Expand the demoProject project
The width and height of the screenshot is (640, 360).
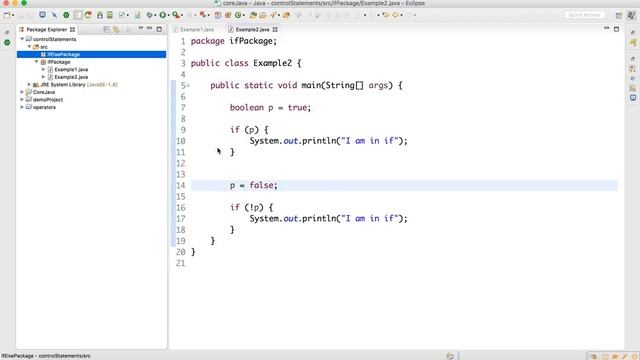[22, 100]
